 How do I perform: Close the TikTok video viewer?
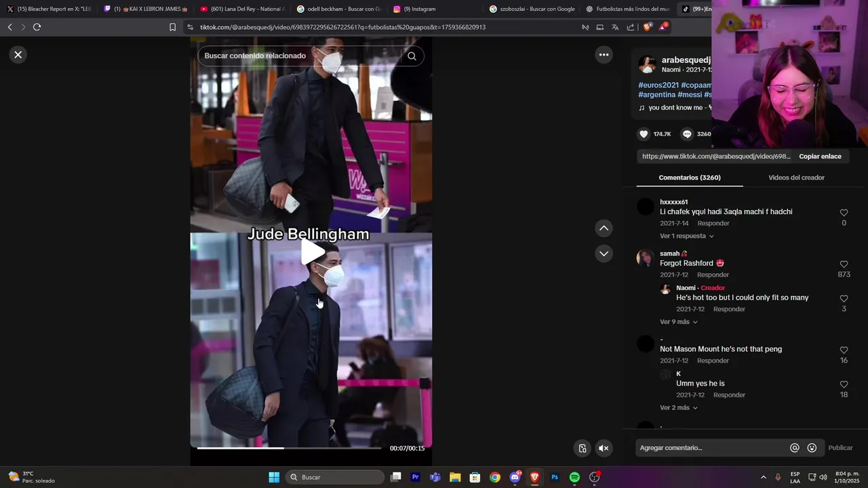pos(18,55)
